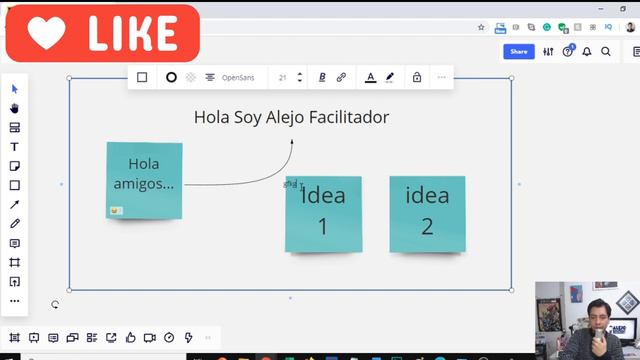Screen dimensions: 640x360
Task: Toggle the lock on selected frame
Action: tap(417, 77)
